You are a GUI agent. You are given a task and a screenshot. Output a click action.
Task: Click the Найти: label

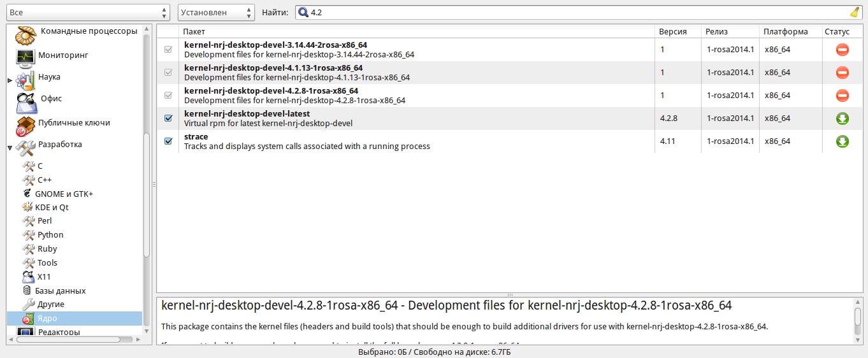coord(275,12)
